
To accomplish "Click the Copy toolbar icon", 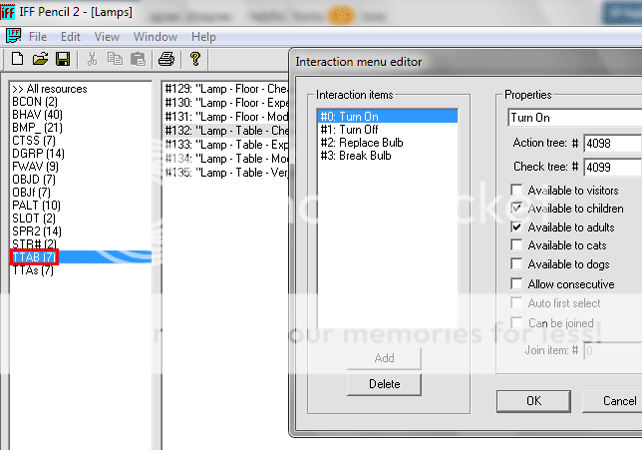I will [113, 60].
